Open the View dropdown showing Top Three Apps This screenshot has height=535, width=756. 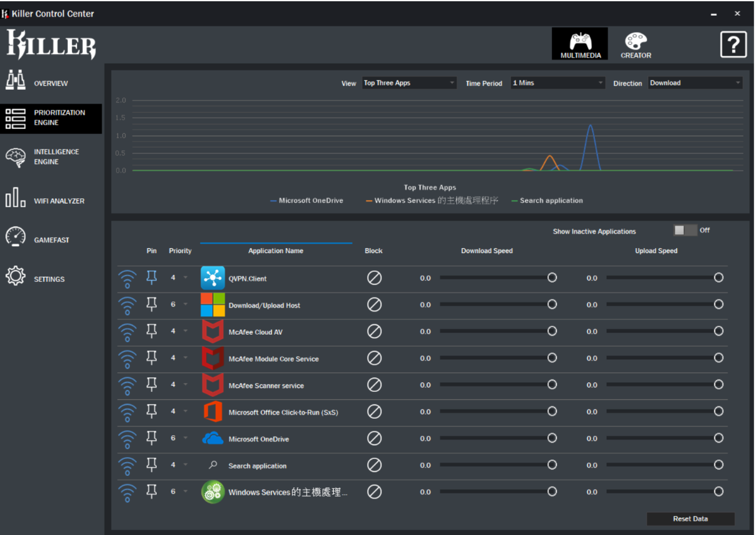(409, 83)
